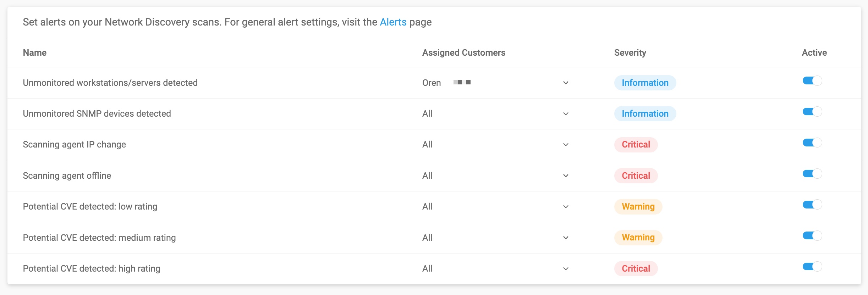Select 'Scanning agent offline' alert name

[x=67, y=176]
